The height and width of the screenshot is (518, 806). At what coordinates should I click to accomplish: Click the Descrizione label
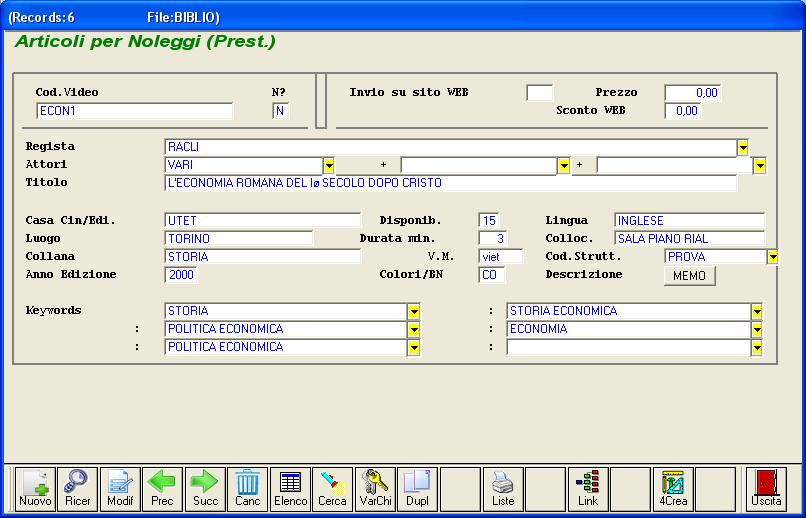[x=584, y=274]
